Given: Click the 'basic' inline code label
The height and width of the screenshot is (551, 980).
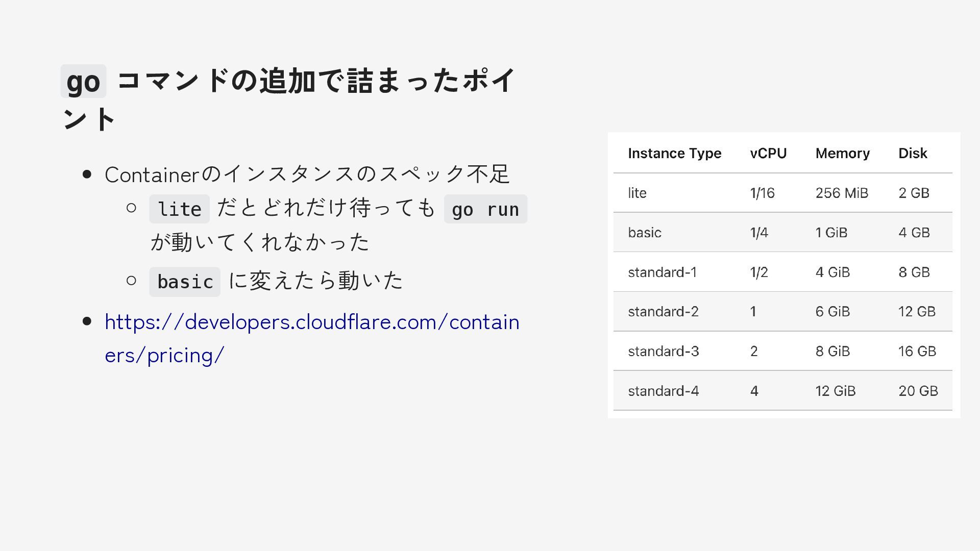Looking at the screenshot, I should (185, 282).
